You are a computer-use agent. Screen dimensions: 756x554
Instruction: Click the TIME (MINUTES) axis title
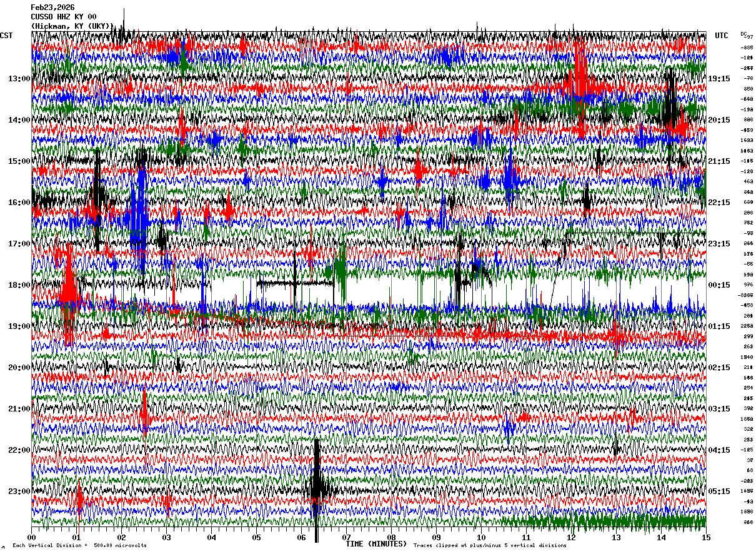(376, 544)
